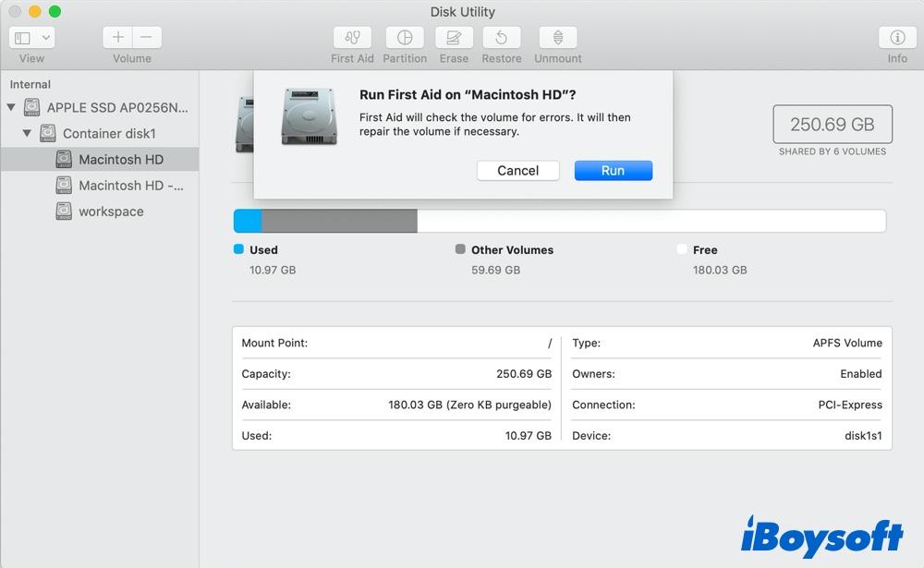Add a volume with plus button

[x=117, y=38]
